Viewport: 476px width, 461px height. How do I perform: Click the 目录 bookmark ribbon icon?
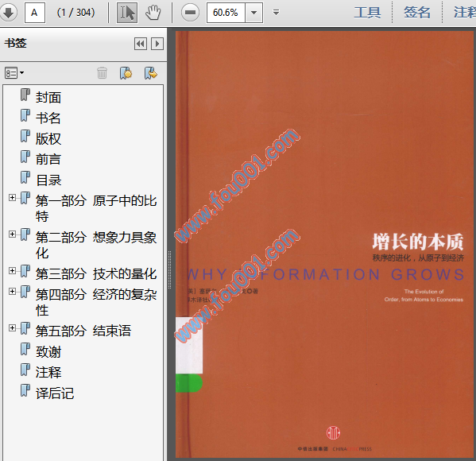coord(25,177)
